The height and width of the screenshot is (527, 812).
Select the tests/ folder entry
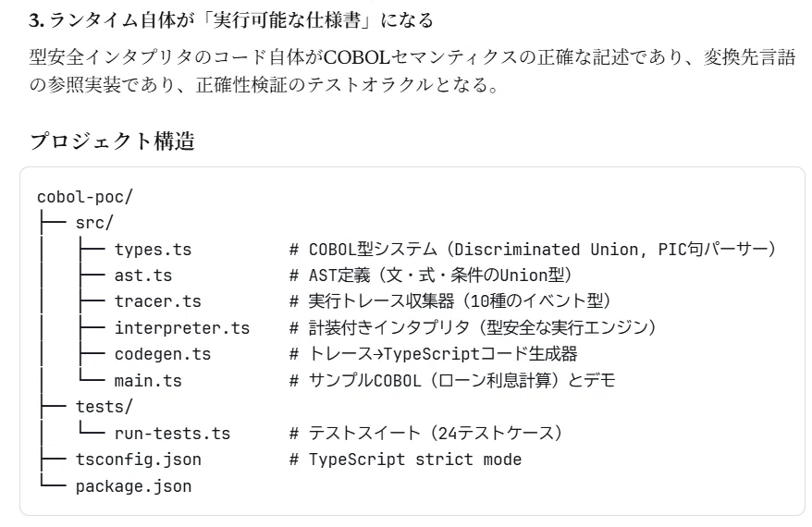[105, 407]
